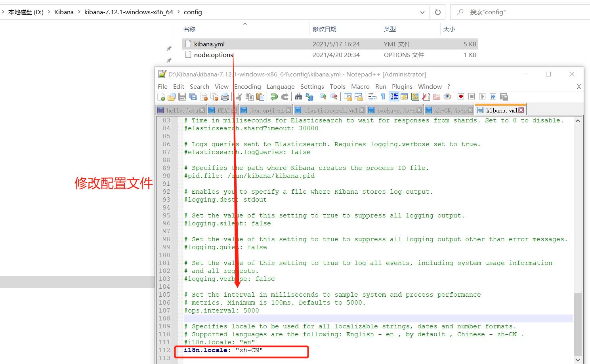Close the elasticsearch.yml tab
590x364 pixels.
(x=361, y=111)
